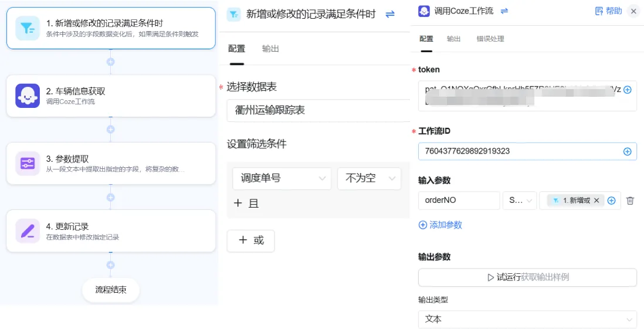This screenshot has height=329, width=644.
Task: Add a step between steps 3 and 4
Action: tap(110, 197)
